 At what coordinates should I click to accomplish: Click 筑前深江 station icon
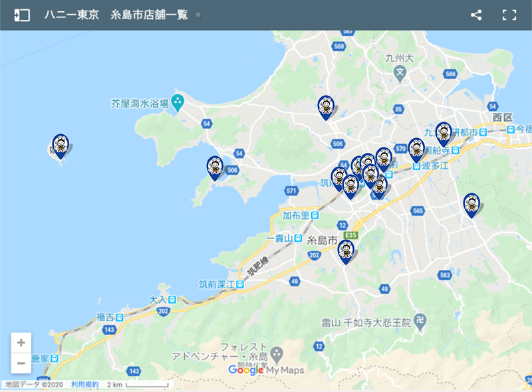[x=240, y=284]
